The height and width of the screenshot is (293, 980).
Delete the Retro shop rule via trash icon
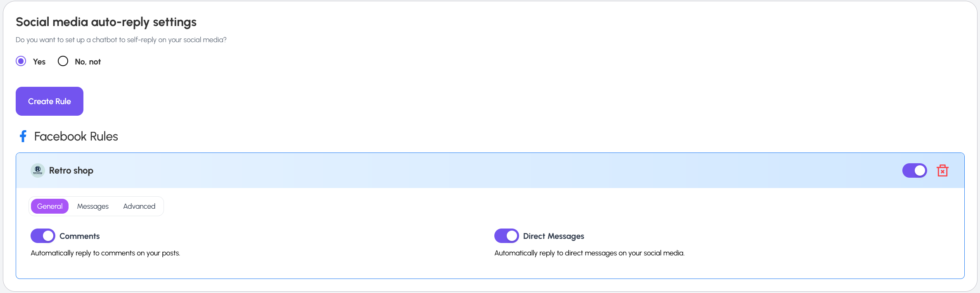pos(942,170)
